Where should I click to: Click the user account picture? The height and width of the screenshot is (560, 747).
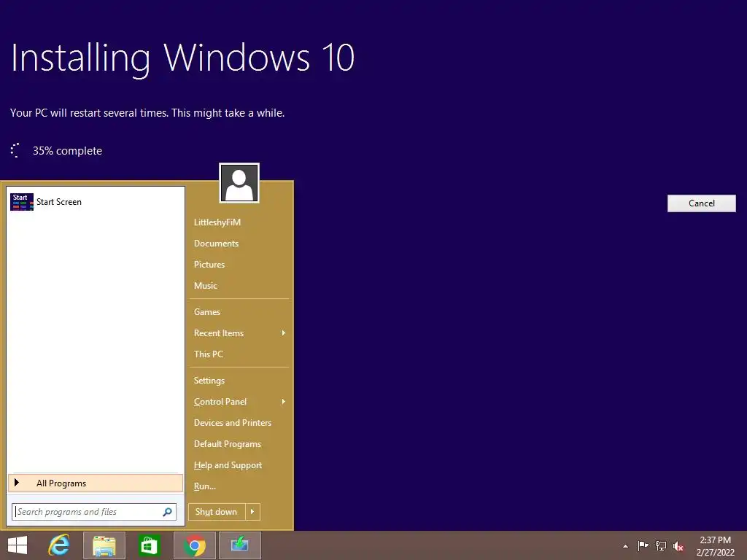tap(239, 183)
